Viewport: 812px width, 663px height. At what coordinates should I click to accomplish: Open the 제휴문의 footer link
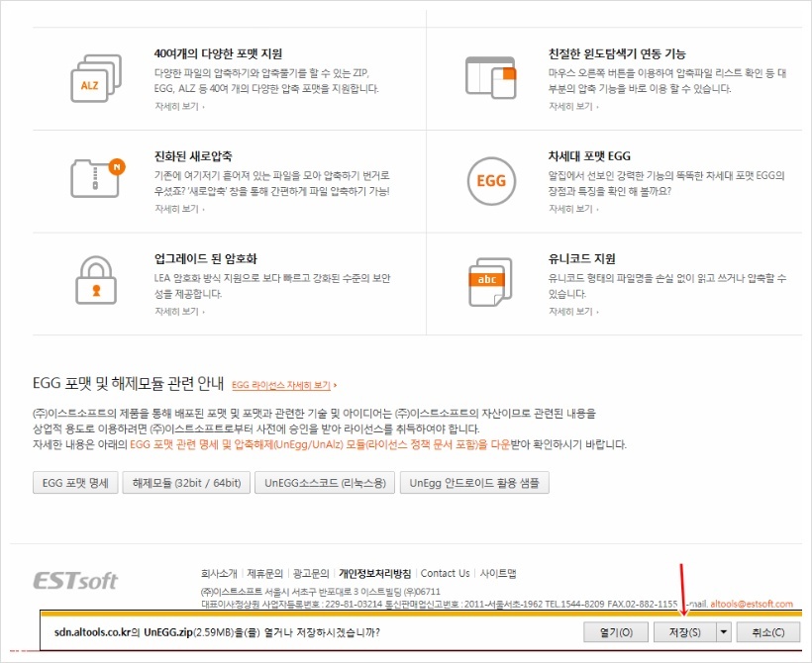tap(264, 574)
